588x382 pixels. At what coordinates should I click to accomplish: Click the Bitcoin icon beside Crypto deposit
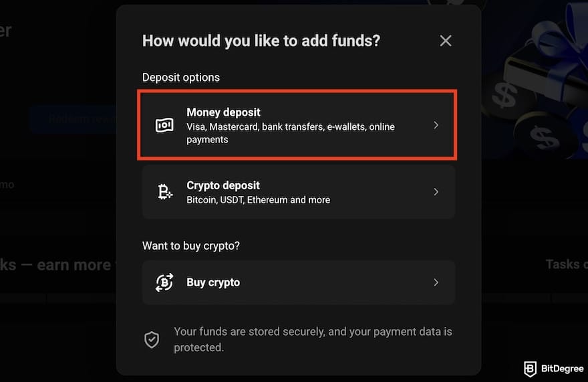coord(164,192)
